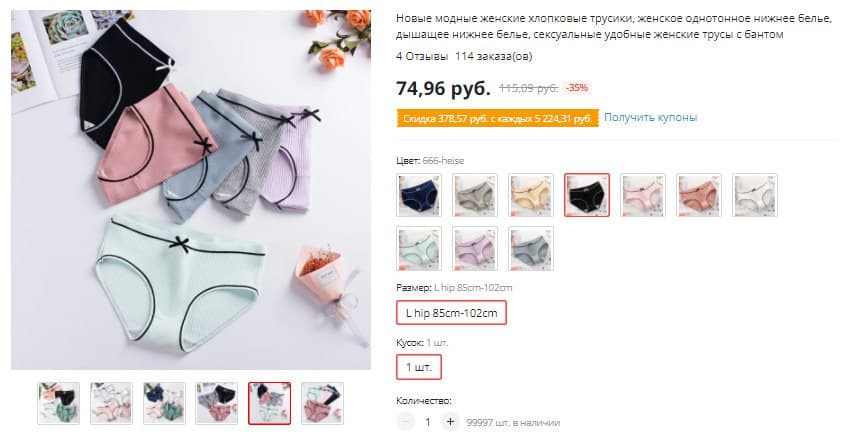
Task: Pick the salmon pink color variant
Action: click(698, 195)
